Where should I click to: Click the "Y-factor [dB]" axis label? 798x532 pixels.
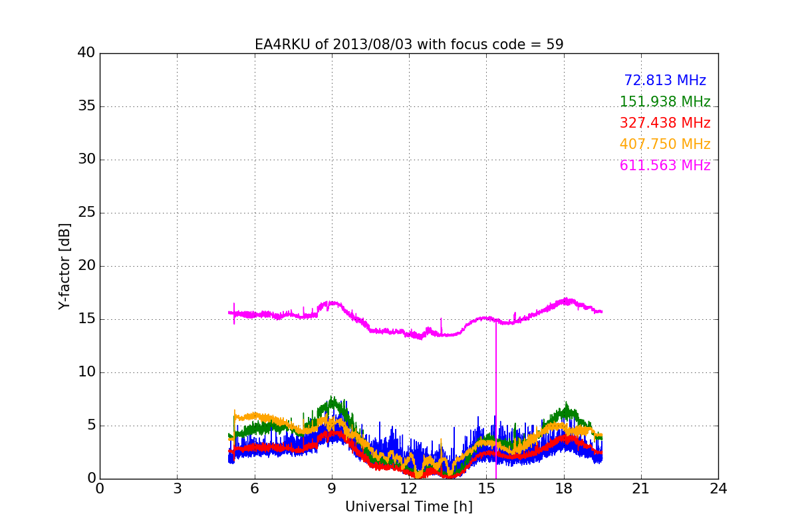[x=65, y=266]
